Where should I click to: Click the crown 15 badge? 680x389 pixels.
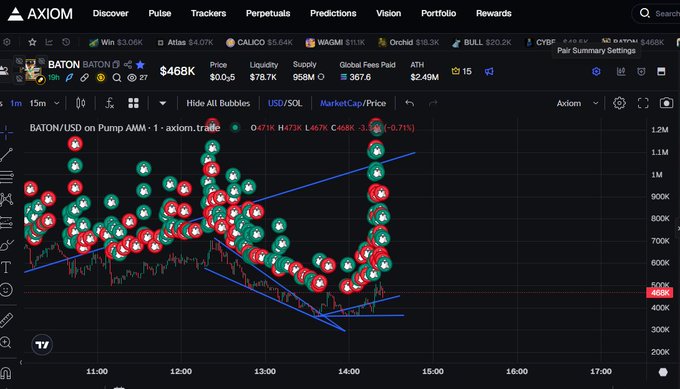click(461, 71)
